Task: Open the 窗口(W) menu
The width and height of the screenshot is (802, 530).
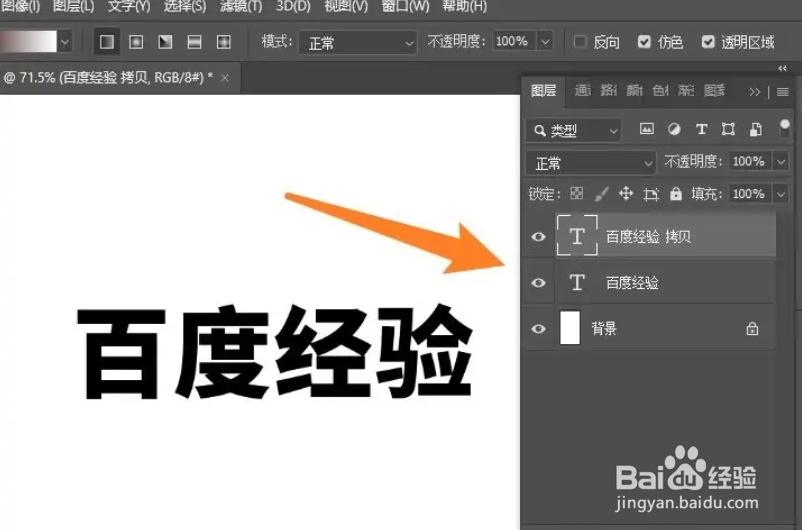Action: point(406,6)
